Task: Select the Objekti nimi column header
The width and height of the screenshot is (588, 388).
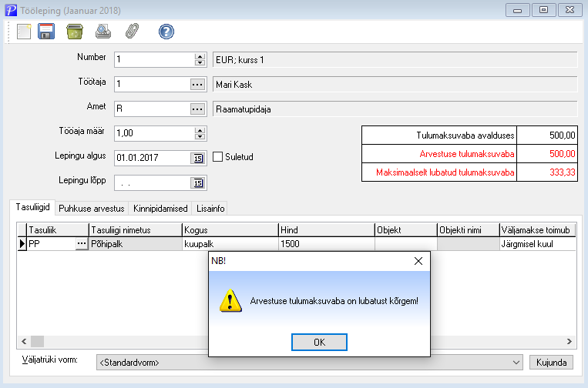Action: [469, 230]
